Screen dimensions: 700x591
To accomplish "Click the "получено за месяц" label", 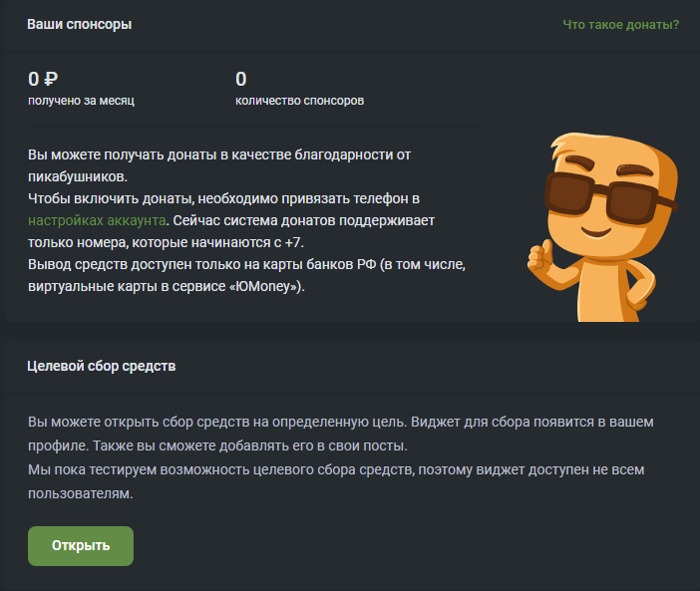I will coord(81,101).
